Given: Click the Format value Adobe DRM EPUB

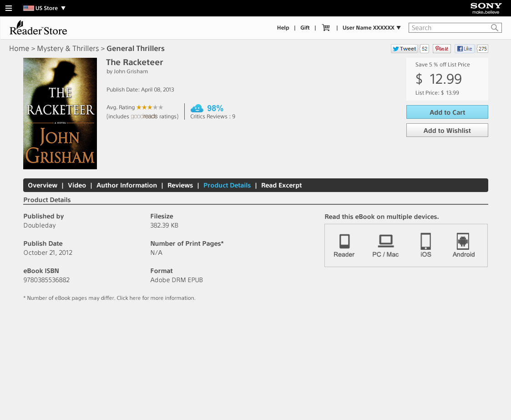Looking at the screenshot, I should 177,280.
